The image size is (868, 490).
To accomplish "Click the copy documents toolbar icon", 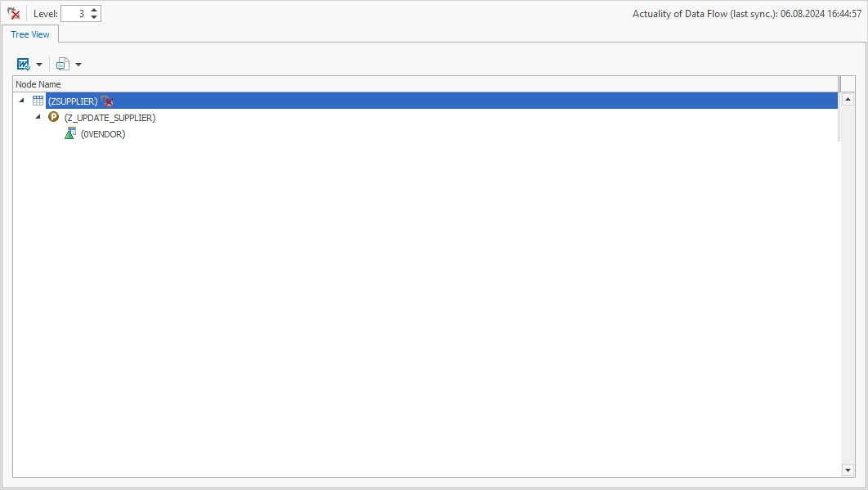I will click(63, 64).
